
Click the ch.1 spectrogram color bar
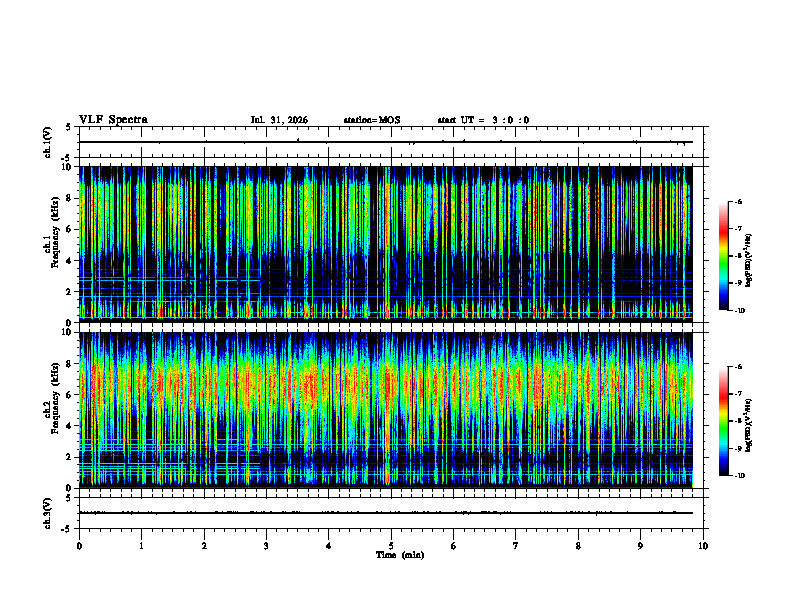point(724,256)
